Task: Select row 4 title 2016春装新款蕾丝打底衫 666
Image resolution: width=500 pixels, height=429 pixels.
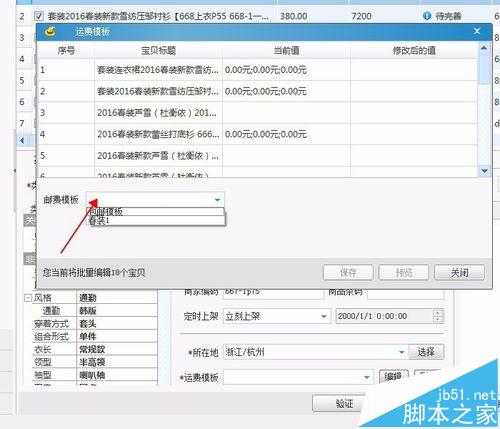Action: [x=158, y=134]
